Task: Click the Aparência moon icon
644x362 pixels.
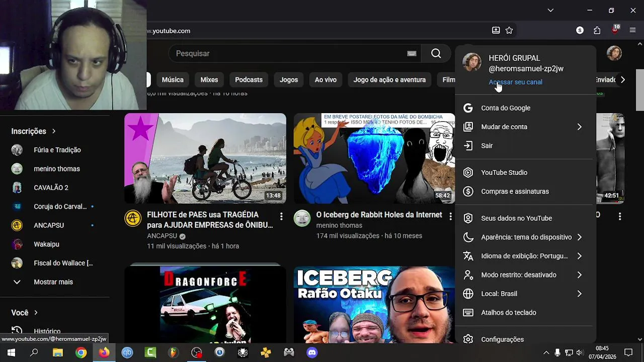Action: [468, 237]
